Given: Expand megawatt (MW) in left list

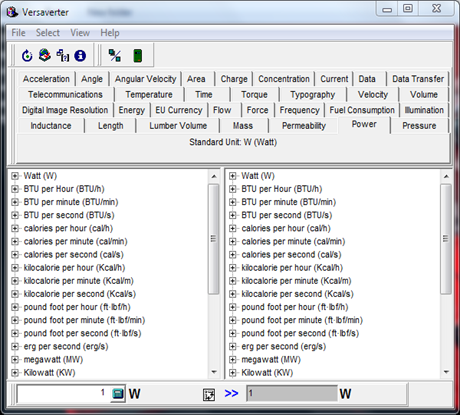Looking at the screenshot, I should [15, 360].
